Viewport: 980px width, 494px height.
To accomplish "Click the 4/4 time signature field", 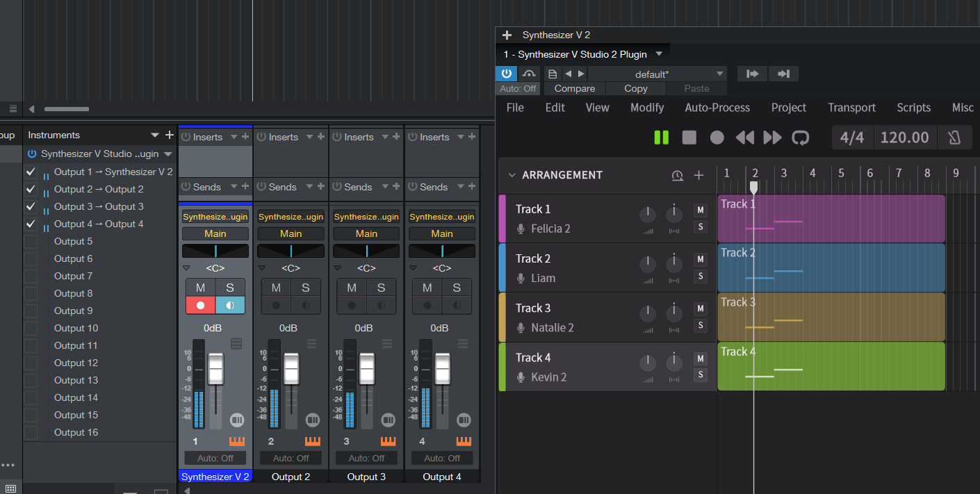I will pyautogui.click(x=852, y=138).
